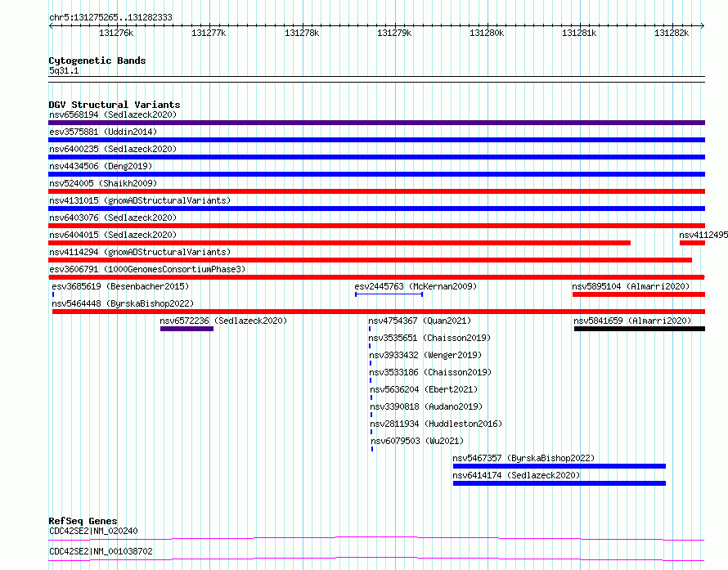
Task: Select the nsv3390818 (Audano2019) label
Action: pyautogui.click(x=426, y=406)
